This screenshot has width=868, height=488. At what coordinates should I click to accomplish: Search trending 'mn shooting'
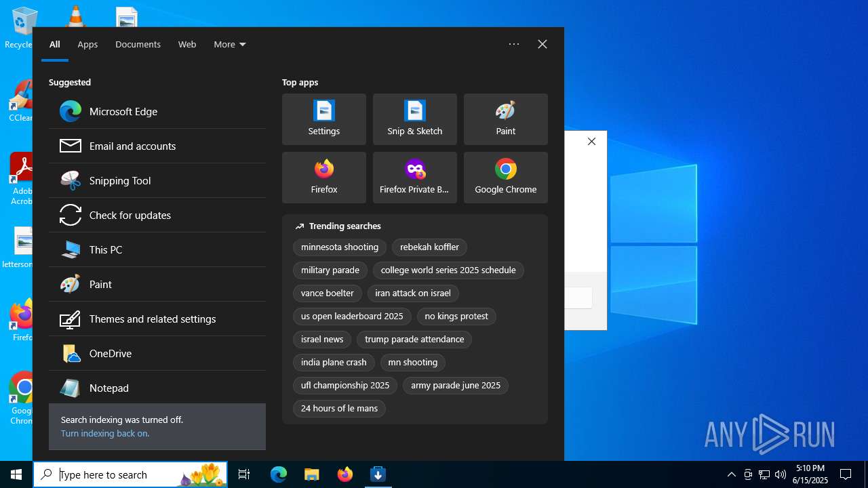412,363
